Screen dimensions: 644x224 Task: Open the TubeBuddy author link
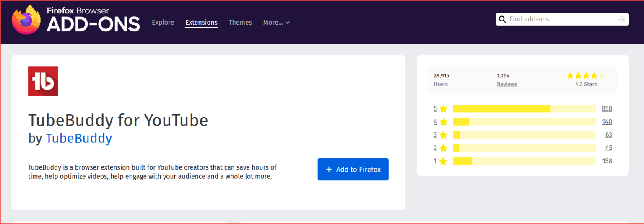[x=79, y=139]
